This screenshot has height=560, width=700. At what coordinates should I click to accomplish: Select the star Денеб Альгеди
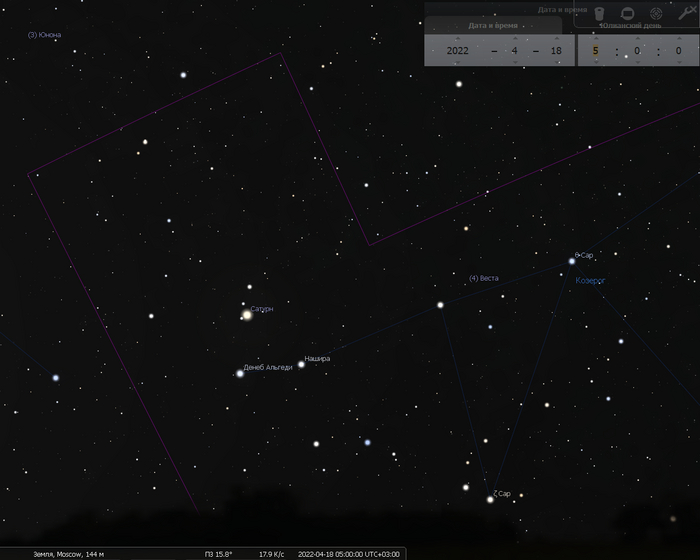(x=240, y=373)
